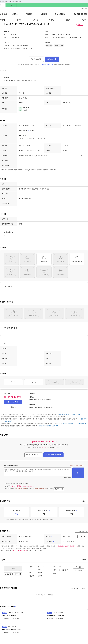Click the 관심정보 등록 heart button
The image size is (88, 644).
click(x=36, y=59)
